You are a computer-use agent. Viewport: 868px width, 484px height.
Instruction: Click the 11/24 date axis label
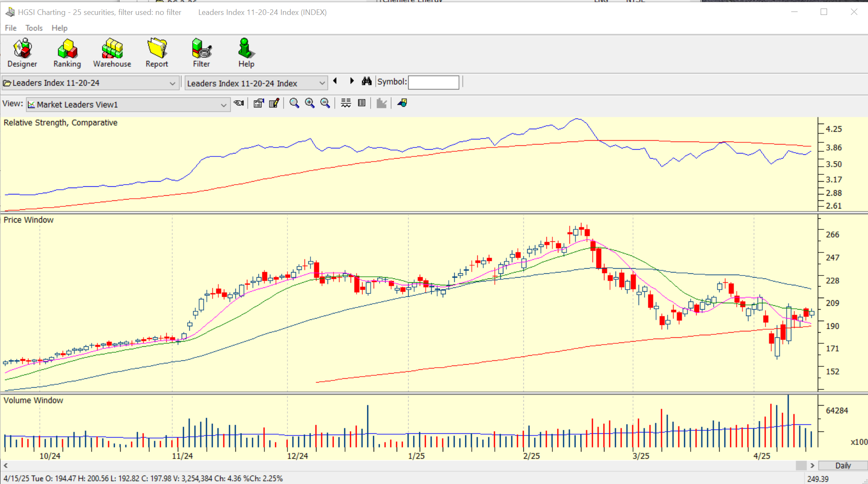pos(183,456)
